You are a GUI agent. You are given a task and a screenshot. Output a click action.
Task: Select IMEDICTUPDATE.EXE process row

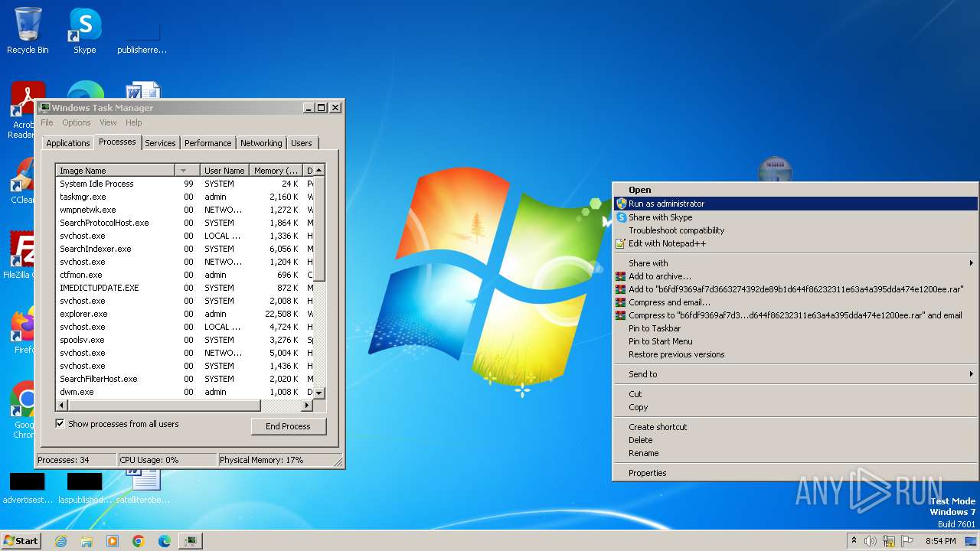[x=185, y=288]
